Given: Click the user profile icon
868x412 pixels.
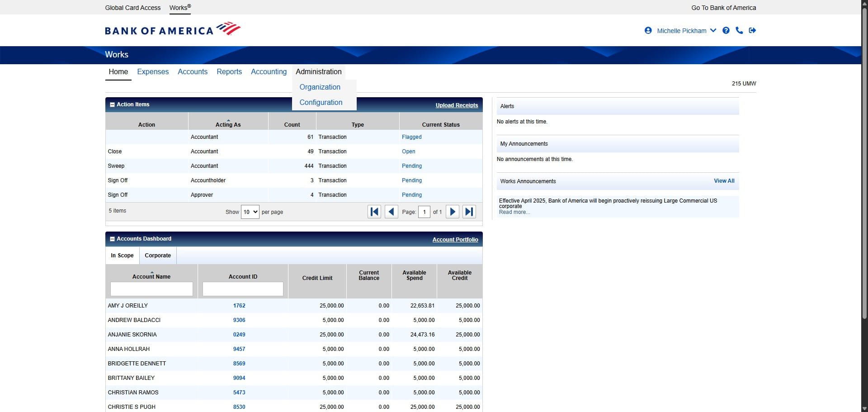Looking at the screenshot, I should pos(648,31).
